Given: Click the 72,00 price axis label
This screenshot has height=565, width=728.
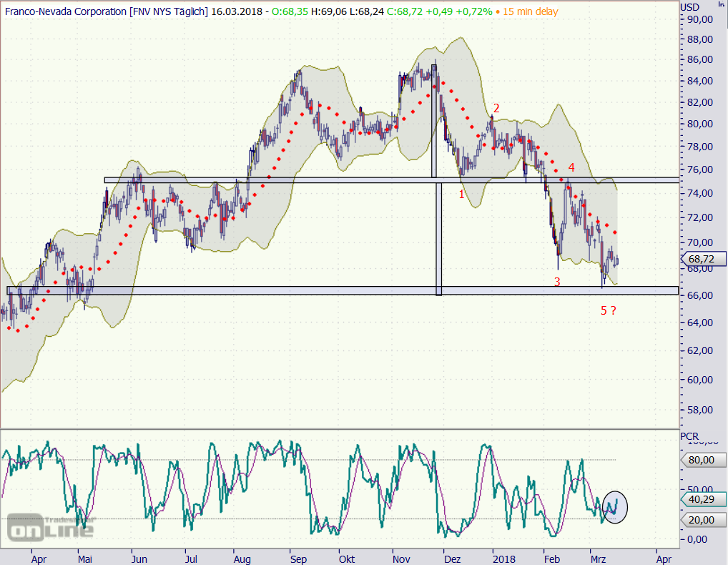Looking at the screenshot, I should (x=700, y=217).
